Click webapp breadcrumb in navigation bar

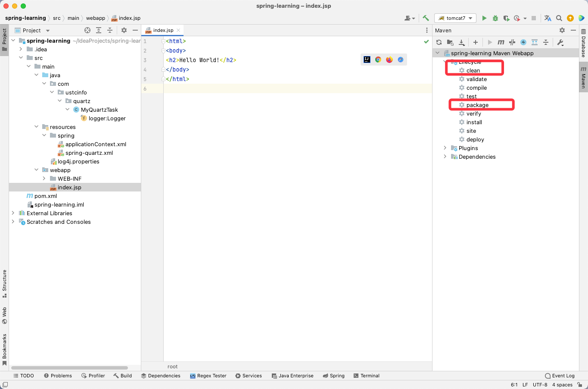95,18
